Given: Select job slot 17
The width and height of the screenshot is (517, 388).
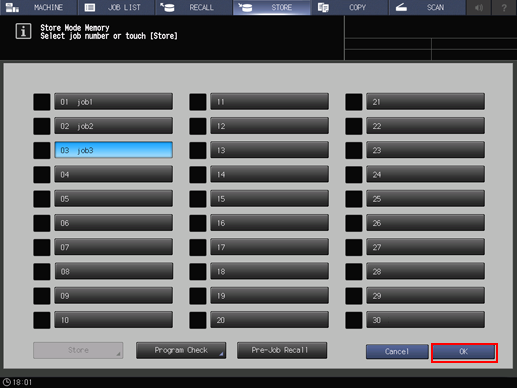Looking at the screenshot, I should click(270, 247).
